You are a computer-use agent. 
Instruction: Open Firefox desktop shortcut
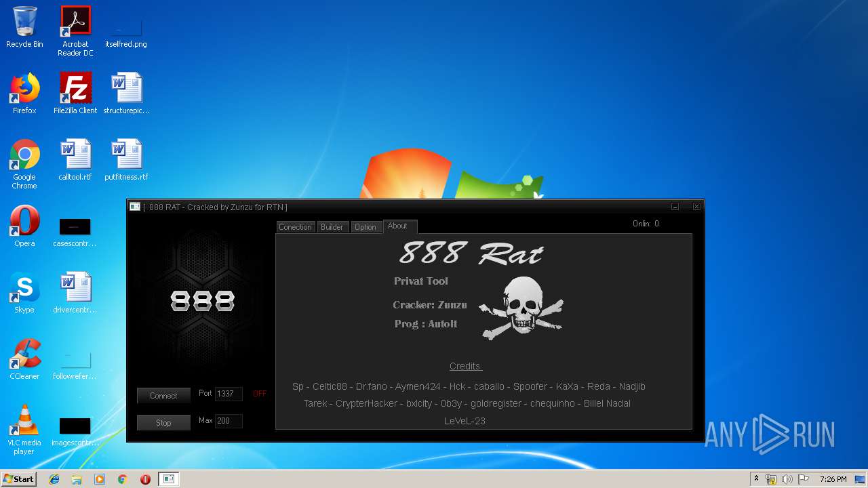[24, 94]
